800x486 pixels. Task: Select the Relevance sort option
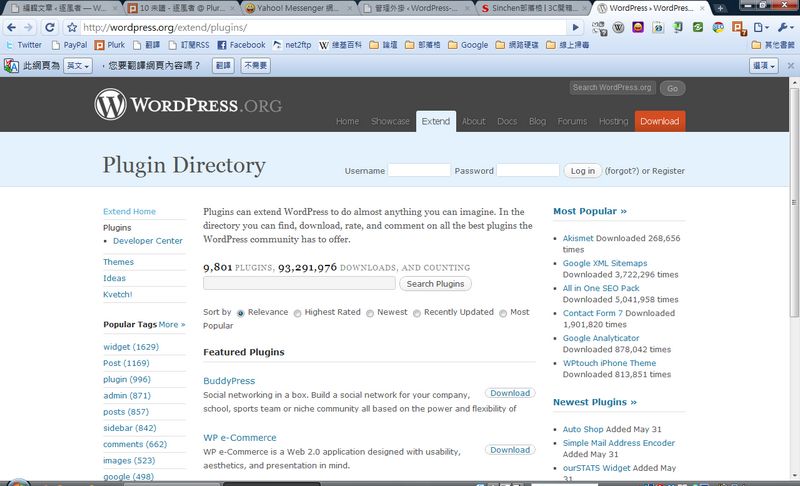coord(240,313)
